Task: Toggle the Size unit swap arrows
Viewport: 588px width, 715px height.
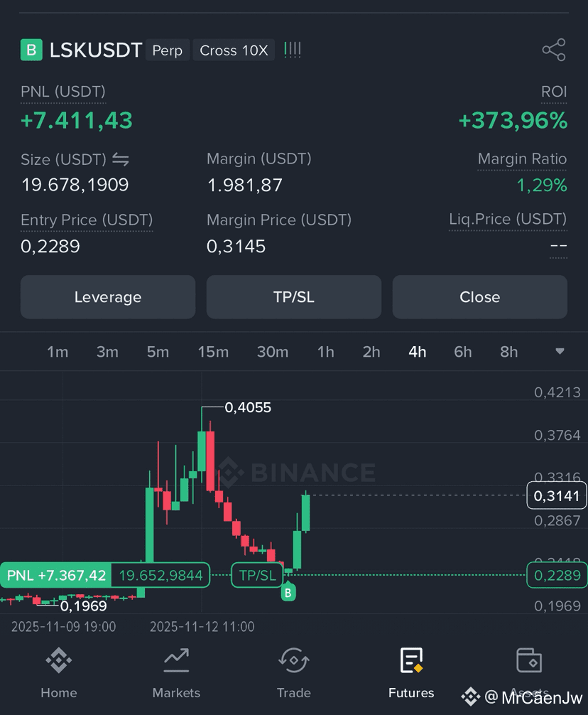Action: click(121, 160)
